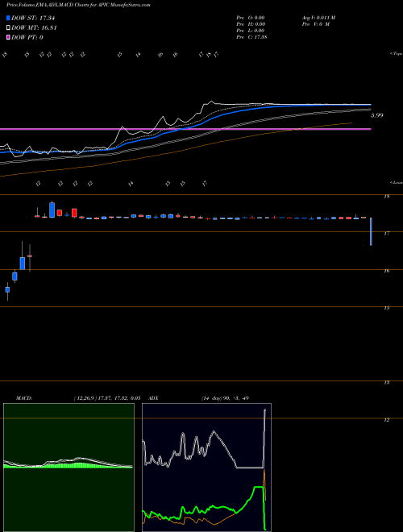Click the tall blue last candlestick
Image resolution: width=403 pixels, height=532 pixels.
coord(371,231)
